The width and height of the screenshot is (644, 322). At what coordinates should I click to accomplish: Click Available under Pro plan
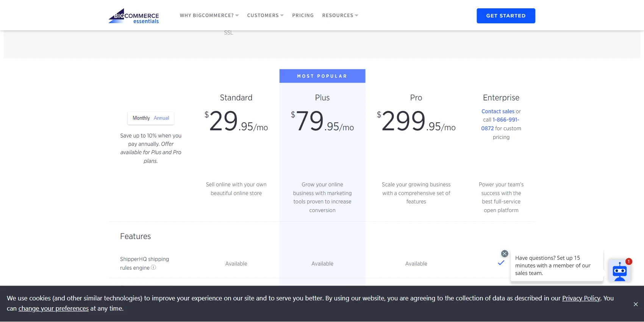click(416, 264)
